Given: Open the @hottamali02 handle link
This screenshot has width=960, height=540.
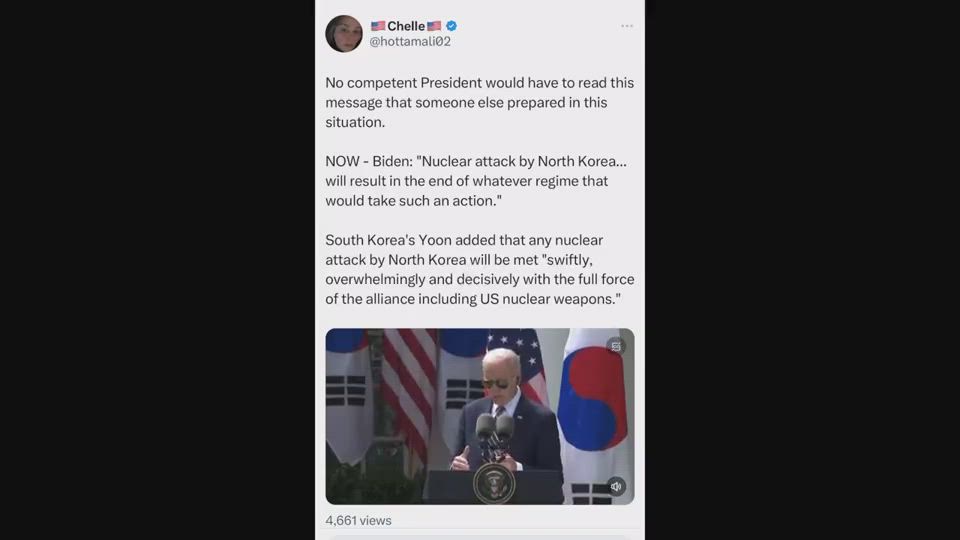Looking at the screenshot, I should point(410,42).
